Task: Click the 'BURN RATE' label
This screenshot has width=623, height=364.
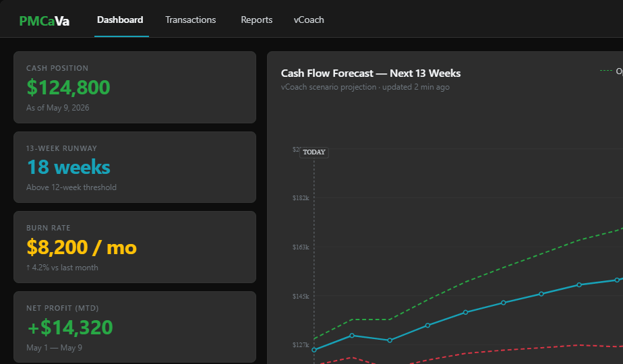Action: pos(48,228)
